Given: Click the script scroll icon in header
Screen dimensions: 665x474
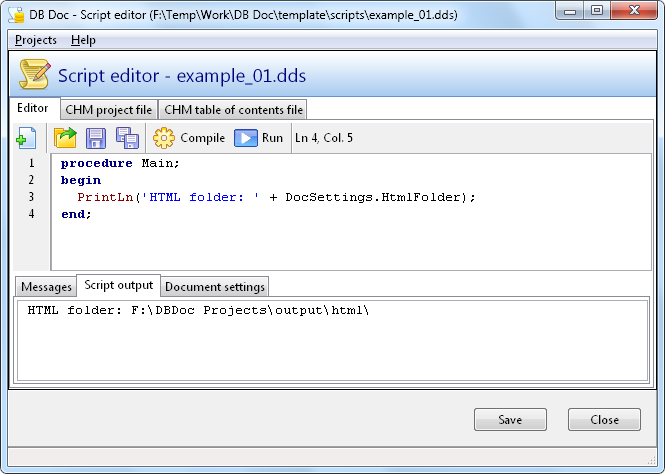Looking at the screenshot, I should pos(35,74).
